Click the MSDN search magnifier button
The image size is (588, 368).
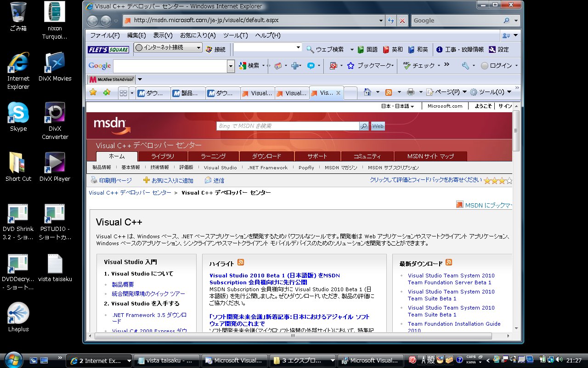[x=364, y=126]
